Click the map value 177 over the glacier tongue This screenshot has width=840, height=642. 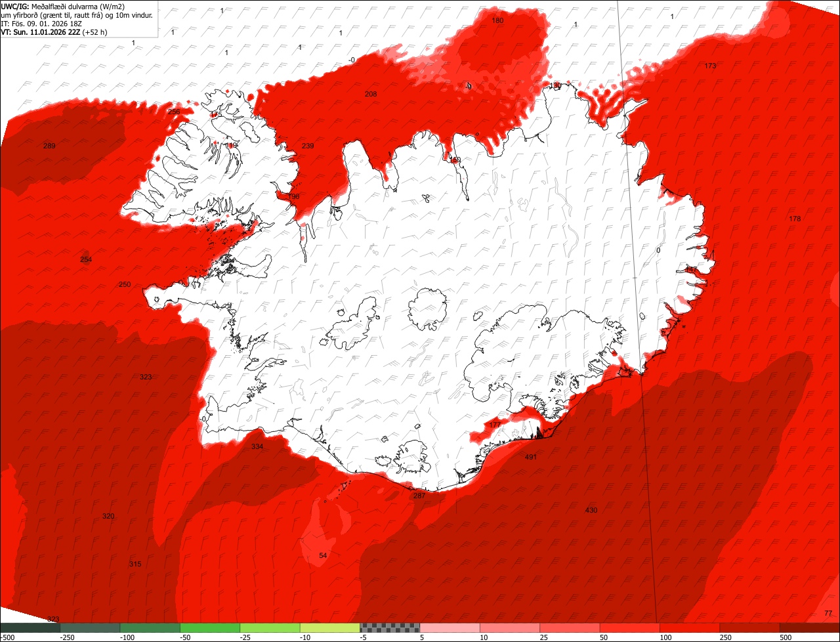(x=495, y=425)
